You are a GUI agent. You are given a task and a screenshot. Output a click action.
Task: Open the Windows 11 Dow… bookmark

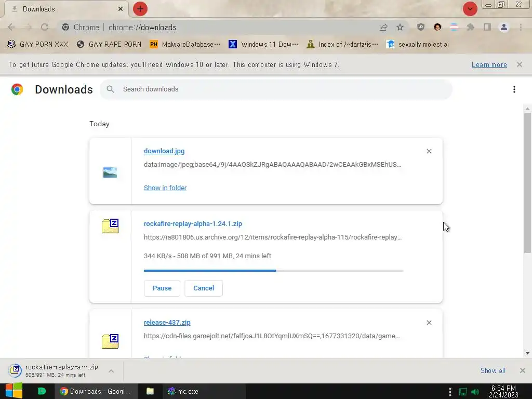pyautogui.click(x=263, y=45)
